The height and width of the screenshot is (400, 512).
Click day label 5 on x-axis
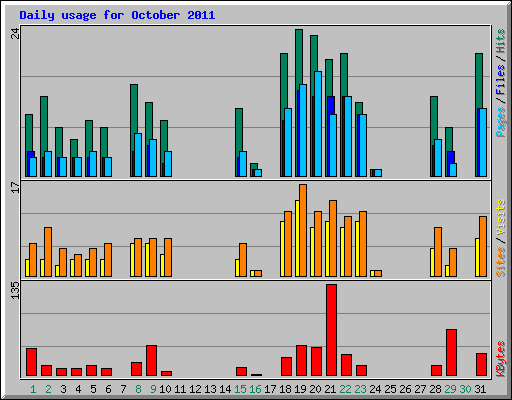93,389
